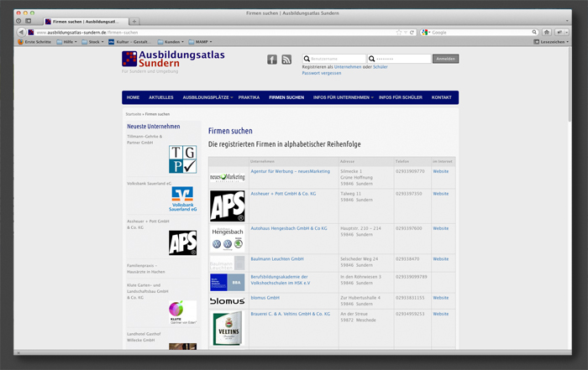Screen dimensions: 588x370
Task: Open the Praktika menu item
Action: [249, 97]
